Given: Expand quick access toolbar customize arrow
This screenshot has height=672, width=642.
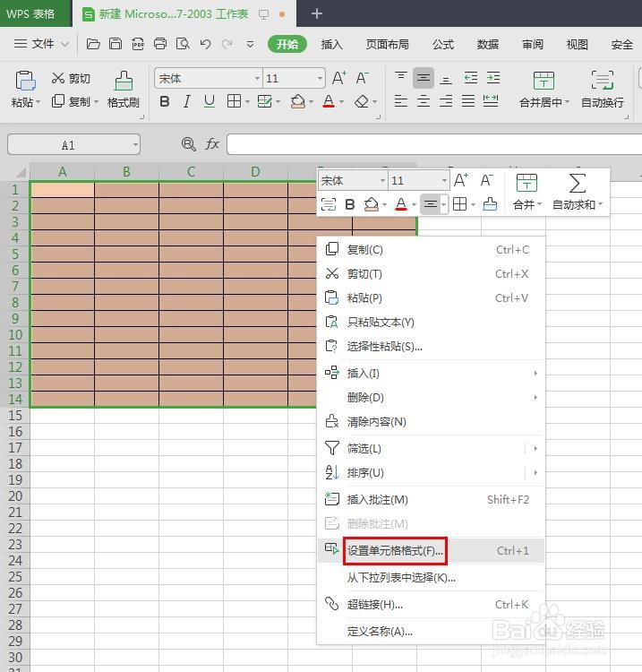Looking at the screenshot, I should click(250, 44).
